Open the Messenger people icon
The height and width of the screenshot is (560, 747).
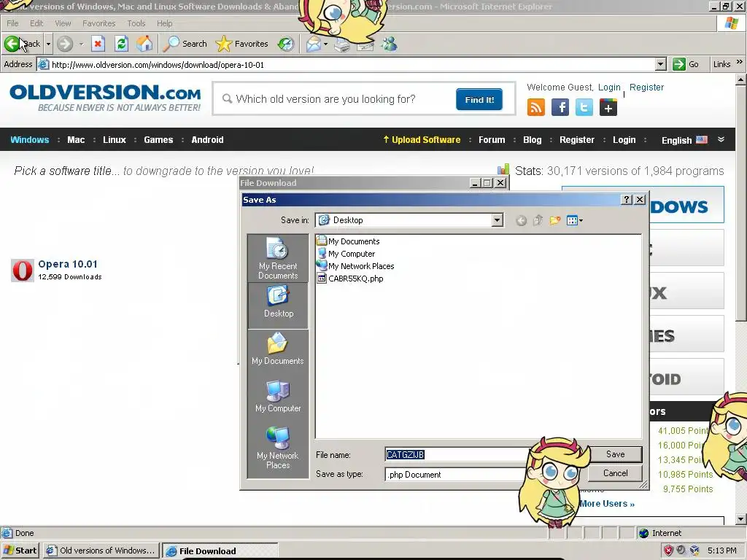(390, 44)
